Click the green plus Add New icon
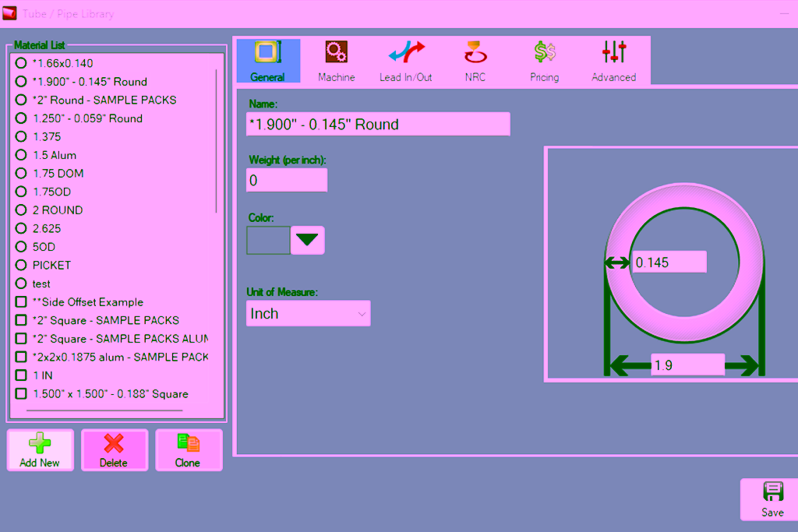Image resolution: width=798 pixels, height=532 pixels. 40,443
